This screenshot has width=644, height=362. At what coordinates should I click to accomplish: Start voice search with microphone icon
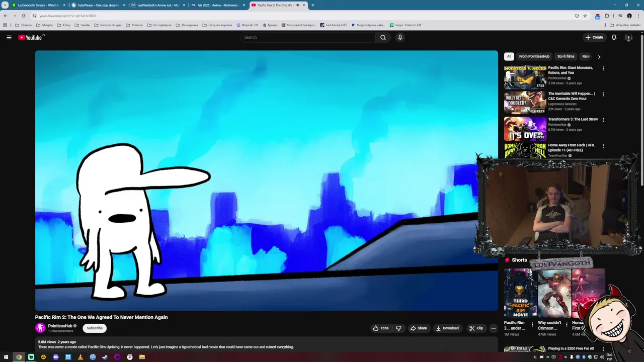click(x=400, y=37)
